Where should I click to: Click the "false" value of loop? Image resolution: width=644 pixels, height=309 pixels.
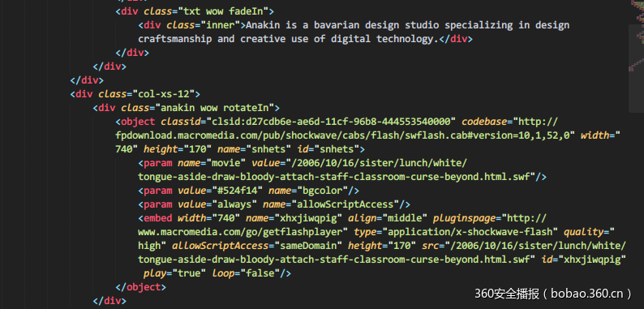point(260,273)
